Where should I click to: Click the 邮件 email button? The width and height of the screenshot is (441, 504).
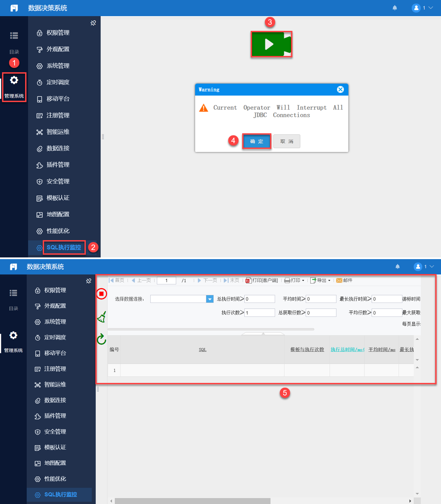pyautogui.click(x=344, y=280)
